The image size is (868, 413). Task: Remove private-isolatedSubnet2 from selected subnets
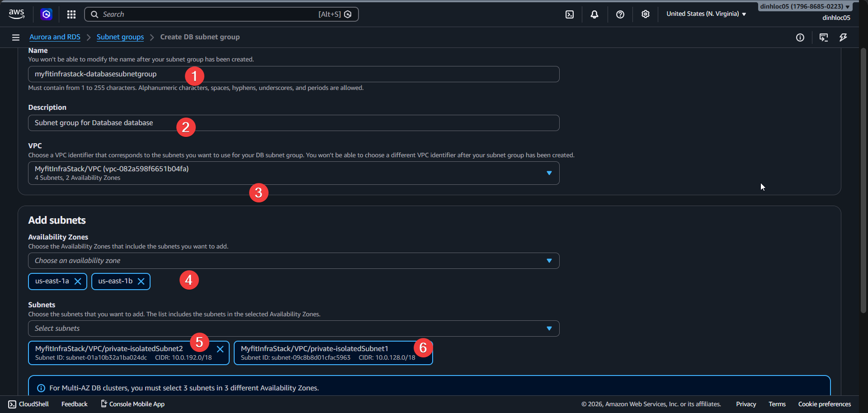click(220, 349)
